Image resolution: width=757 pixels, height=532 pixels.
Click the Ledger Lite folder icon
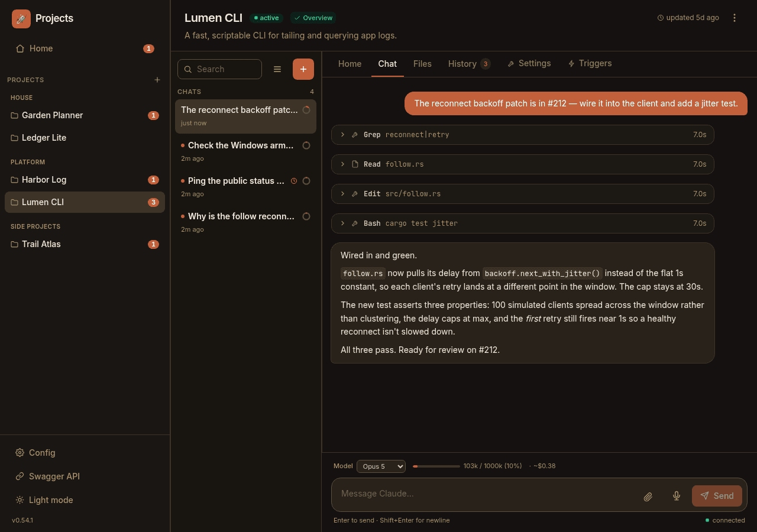[15, 138]
